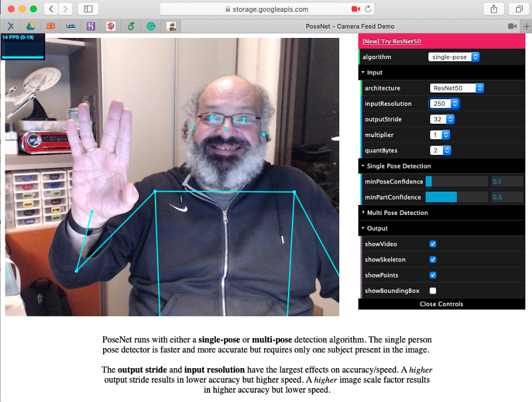Image resolution: width=532 pixels, height=402 pixels.
Task: Click the Share icon in Safari toolbar
Action: point(493,9)
